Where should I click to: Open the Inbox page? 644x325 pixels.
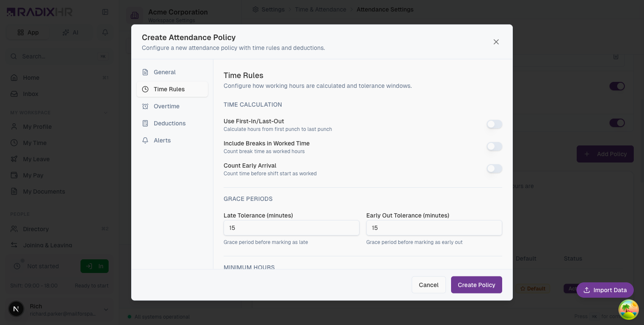(59, 94)
